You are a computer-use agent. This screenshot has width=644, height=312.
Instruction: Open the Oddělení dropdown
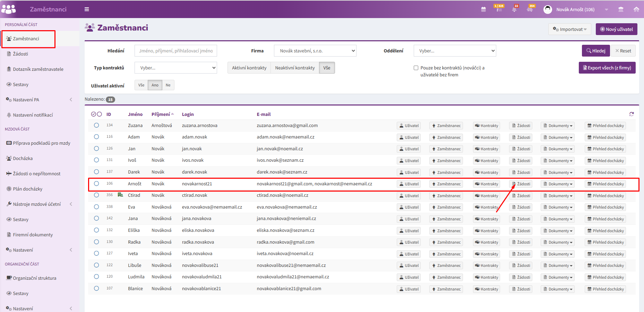455,51
